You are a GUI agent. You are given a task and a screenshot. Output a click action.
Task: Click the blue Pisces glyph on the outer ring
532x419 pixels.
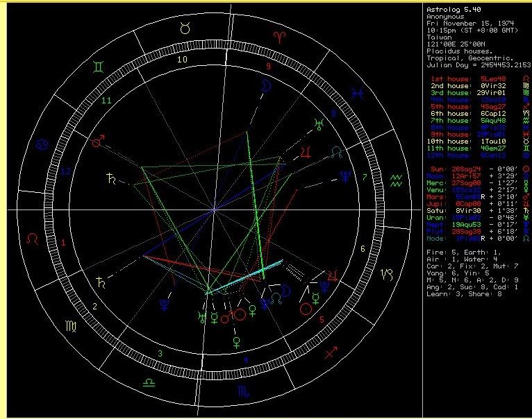[356, 91]
